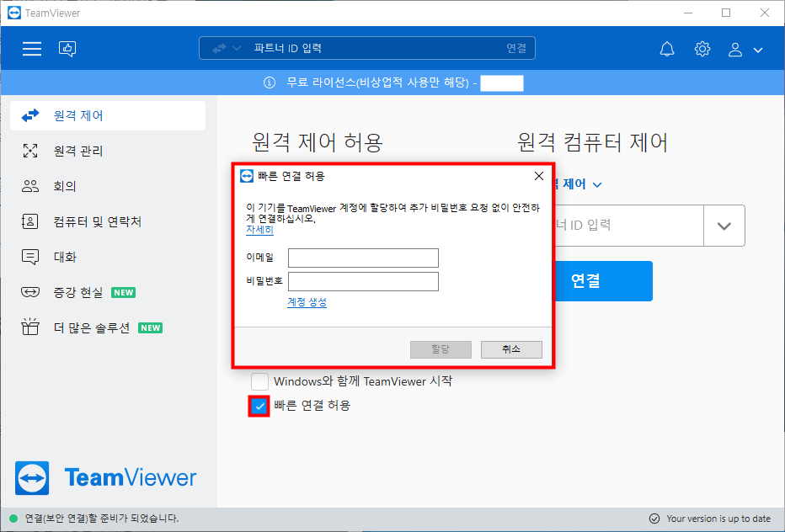This screenshot has width=785, height=532.
Task: Open 대화 sidebar tab
Action: (x=108, y=257)
